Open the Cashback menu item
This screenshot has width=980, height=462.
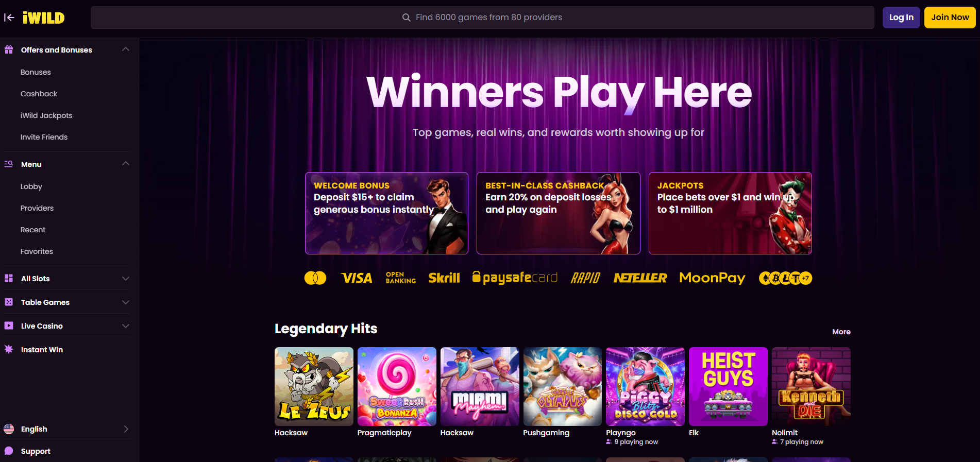coord(39,94)
